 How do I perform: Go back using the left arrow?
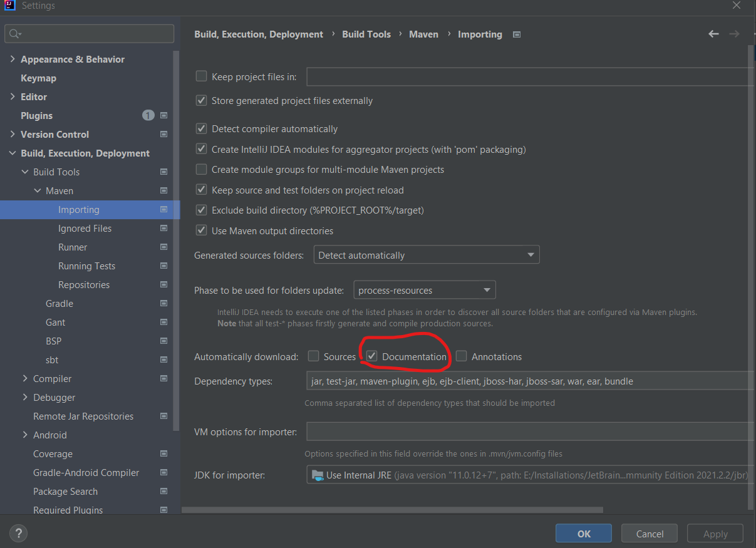tap(713, 34)
